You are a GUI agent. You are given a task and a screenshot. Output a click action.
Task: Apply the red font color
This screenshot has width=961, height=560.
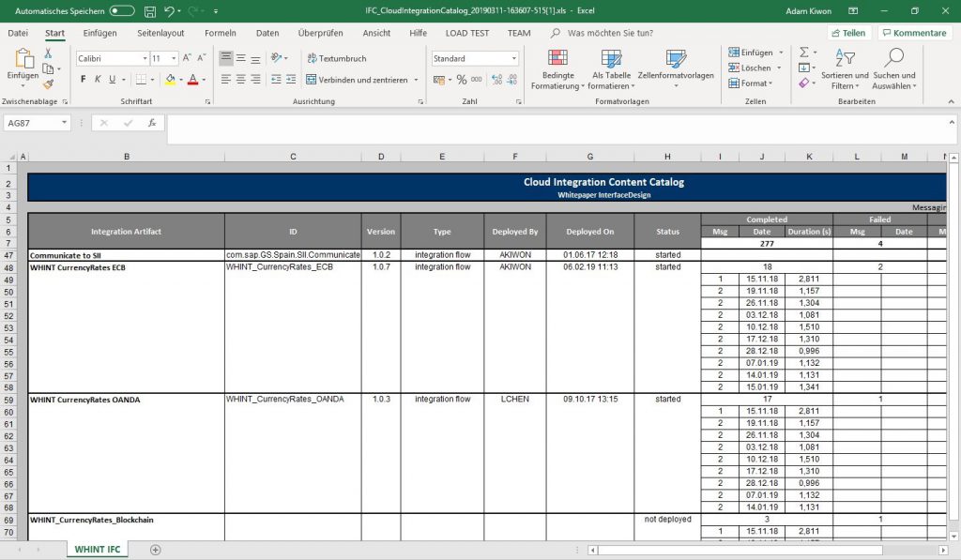[193, 80]
